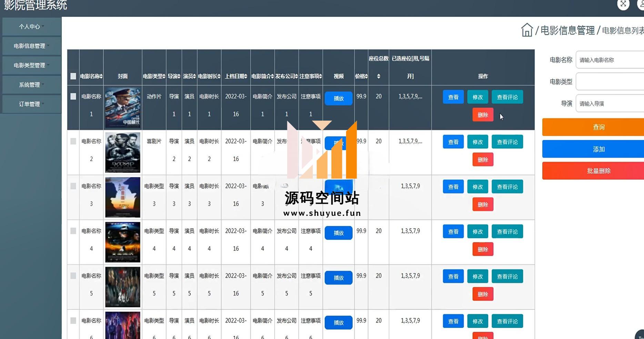Sort by 座位总数 column arrows
This screenshot has width=644, height=339.
click(x=379, y=76)
